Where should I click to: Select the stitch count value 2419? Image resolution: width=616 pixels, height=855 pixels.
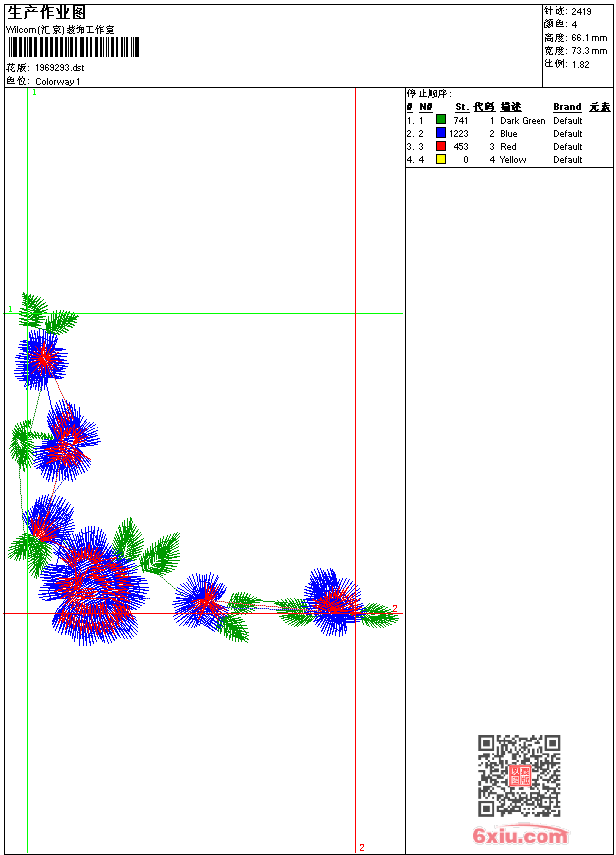(x=581, y=12)
